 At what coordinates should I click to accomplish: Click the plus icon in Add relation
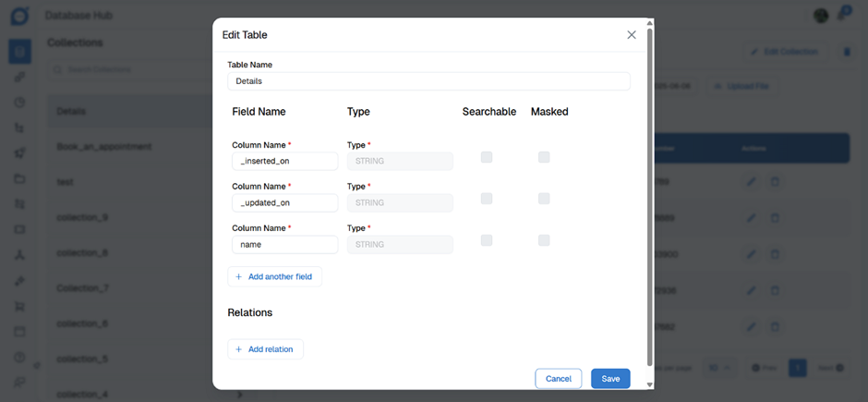click(238, 349)
